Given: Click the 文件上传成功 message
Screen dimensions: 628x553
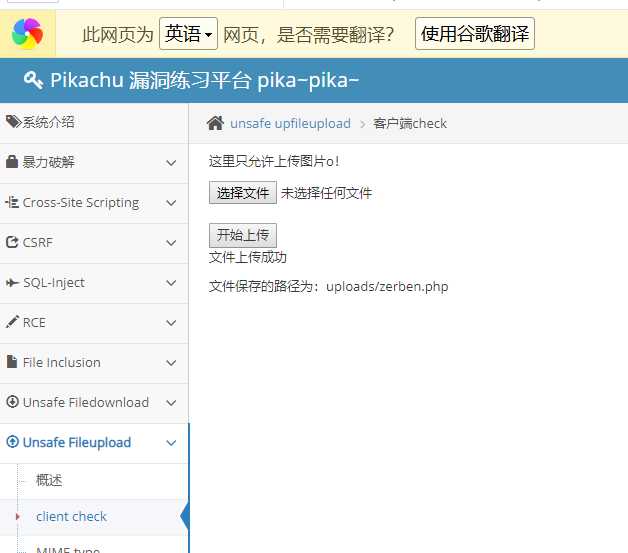Looking at the screenshot, I should [248, 257].
